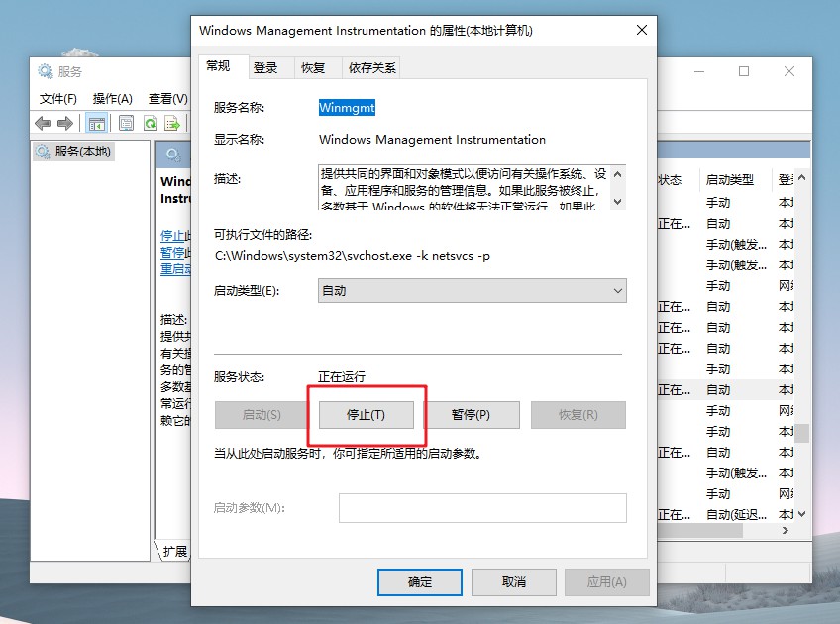Maximize the Services window

(x=744, y=71)
